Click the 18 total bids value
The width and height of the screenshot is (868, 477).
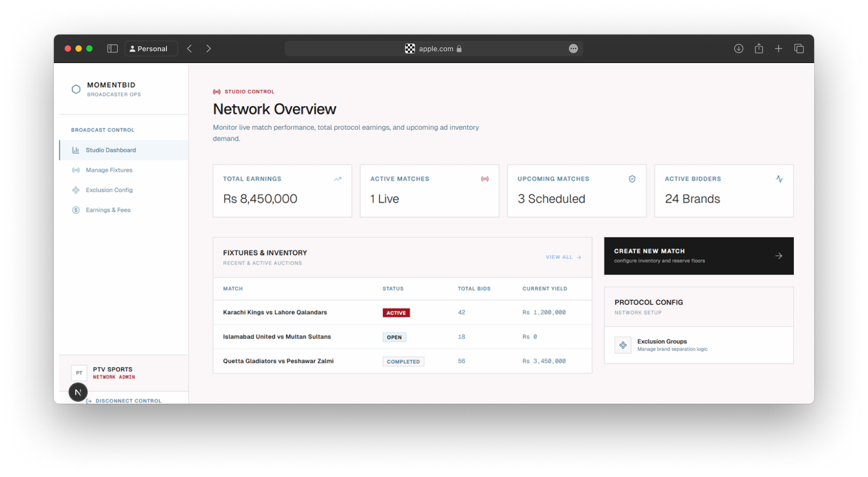point(461,337)
